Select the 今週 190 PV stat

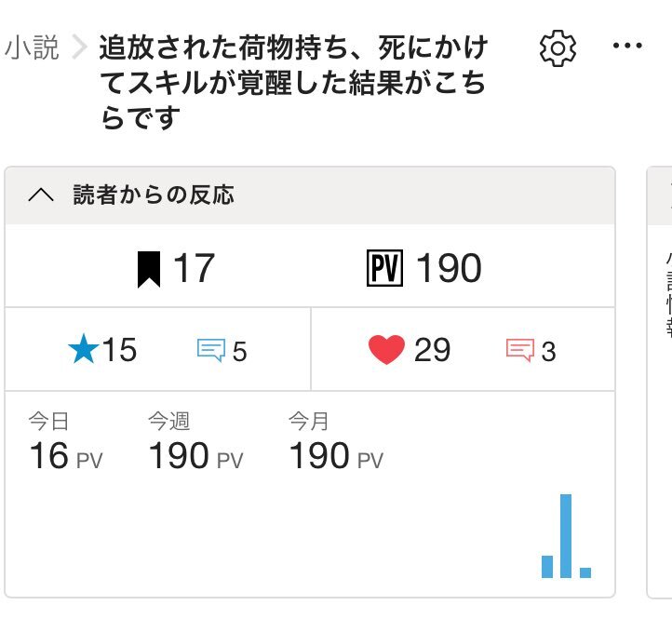[x=195, y=441]
